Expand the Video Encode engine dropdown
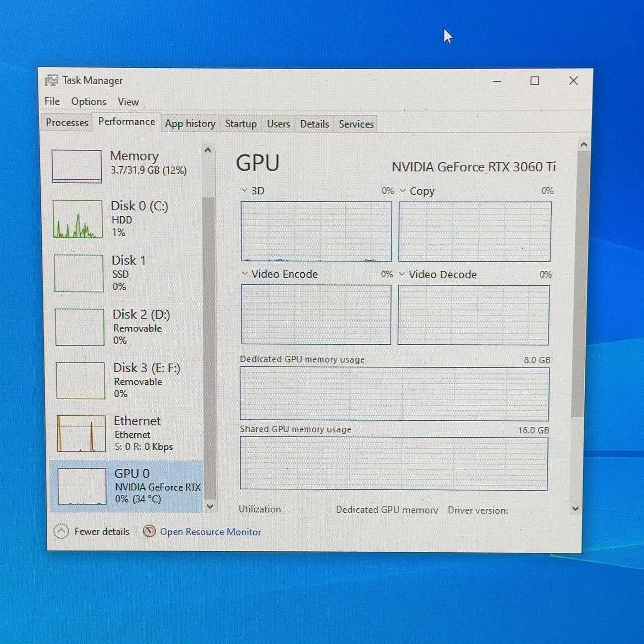The height and width of the screenshot is (644, 644). (244, 273)
